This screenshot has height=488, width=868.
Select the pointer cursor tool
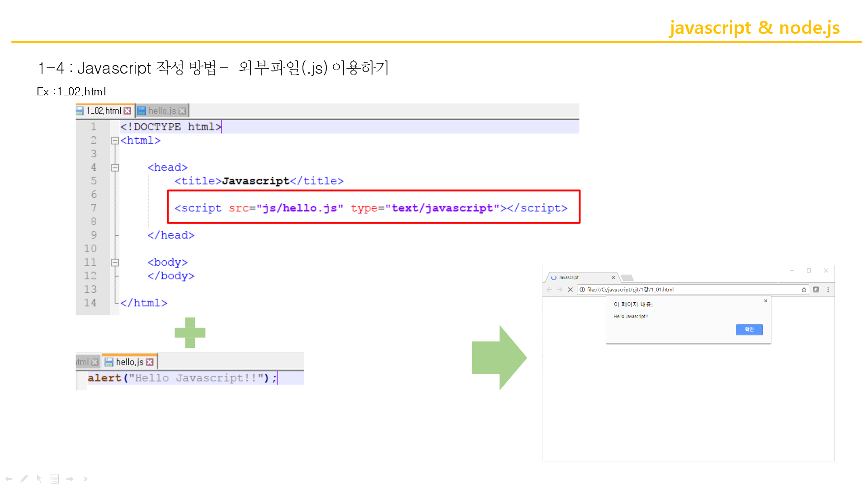pos(39,479)
